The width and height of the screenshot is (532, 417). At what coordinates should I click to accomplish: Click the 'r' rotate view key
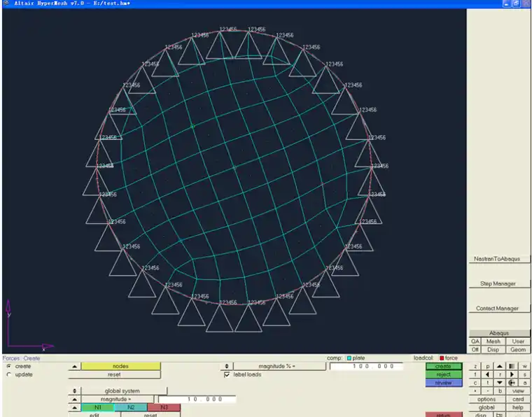point(500,374)
